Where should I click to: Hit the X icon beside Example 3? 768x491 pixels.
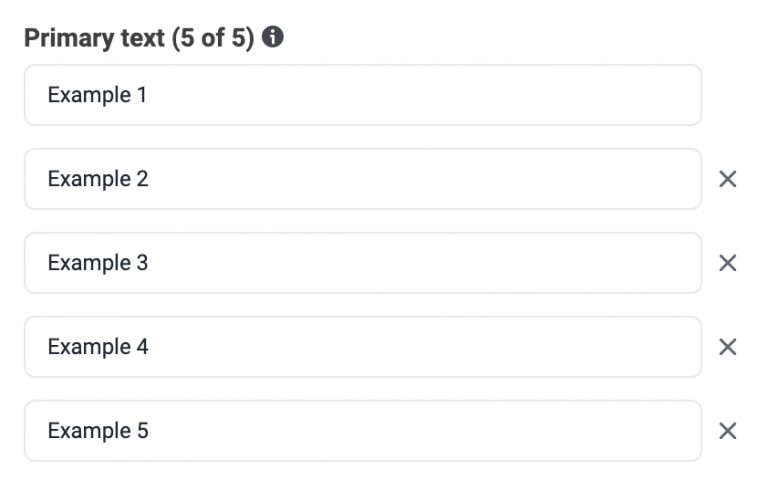[x=728, y=263]
